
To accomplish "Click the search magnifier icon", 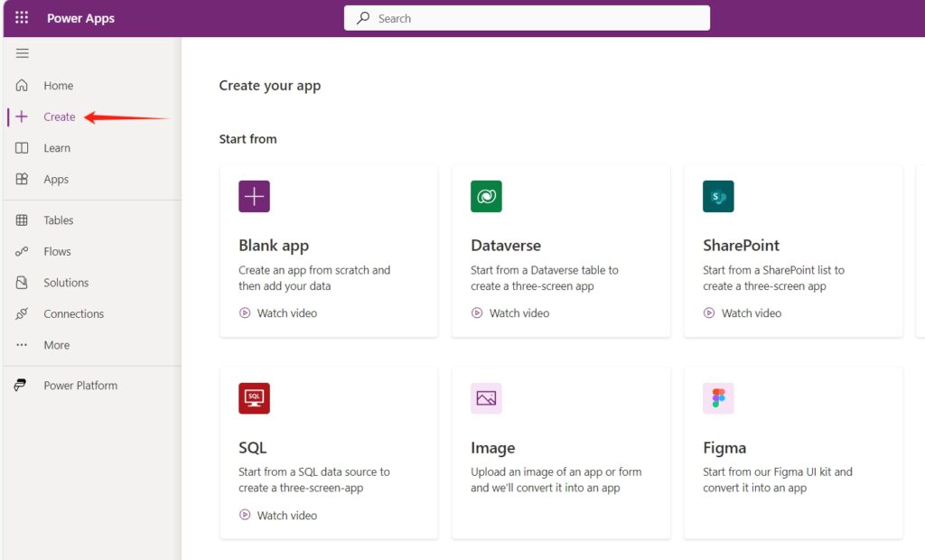I will click(363, 18).
